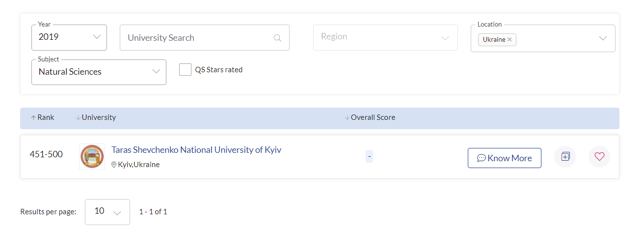Sort by University column arrow
Viewport: 644px width, 230px height.
78,118
